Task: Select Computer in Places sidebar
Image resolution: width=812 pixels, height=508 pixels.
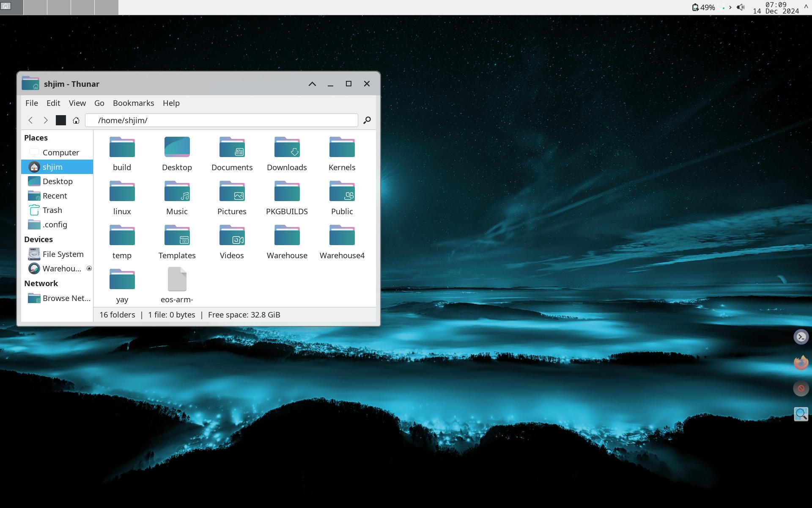Action: pyautogui.click(x=57, y=152)
